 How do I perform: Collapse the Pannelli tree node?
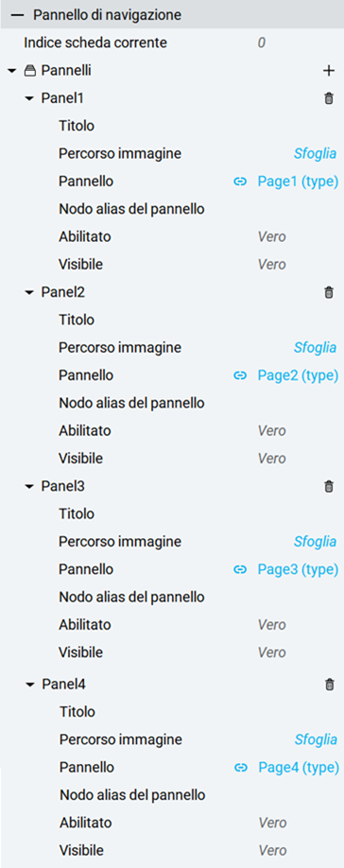point(12,71)
